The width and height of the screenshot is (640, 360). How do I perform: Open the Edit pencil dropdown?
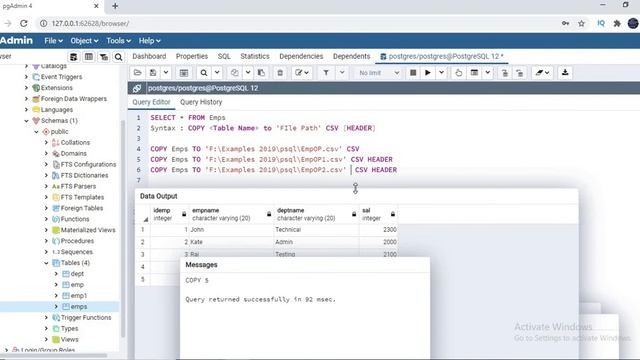302,73
